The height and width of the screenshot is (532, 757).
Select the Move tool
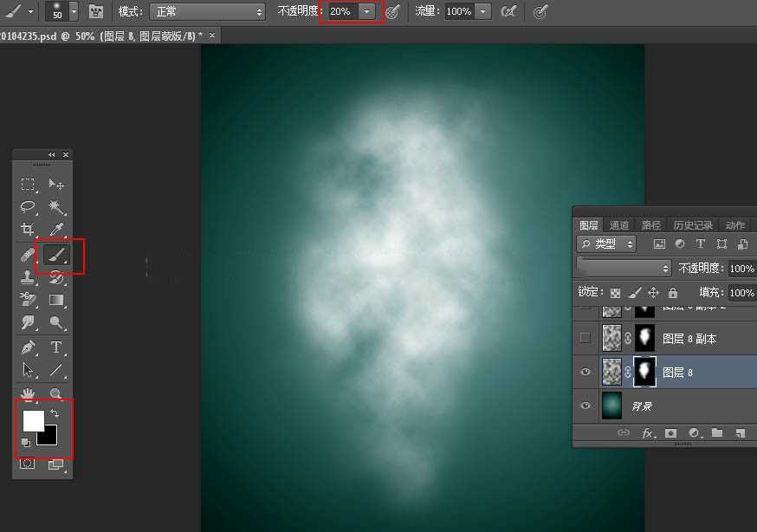tap(54, 185)
